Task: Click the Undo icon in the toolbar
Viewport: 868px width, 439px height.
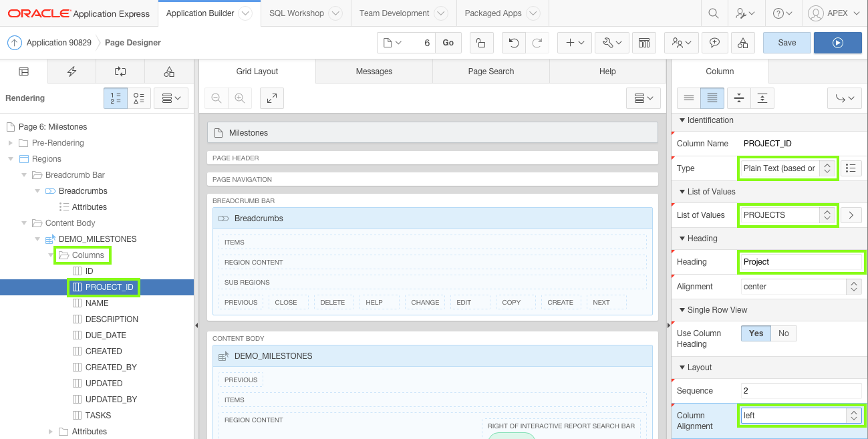Action: (512, 42)
